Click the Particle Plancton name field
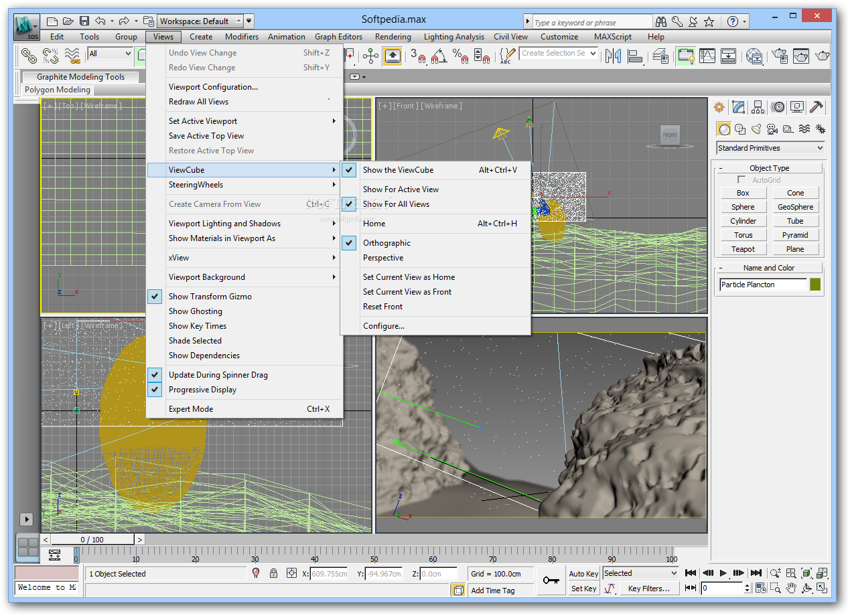 coord(763,285)
